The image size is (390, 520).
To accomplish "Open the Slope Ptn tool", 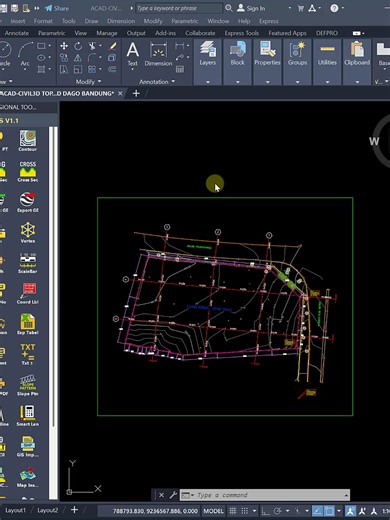I will [x=28, y=385].
